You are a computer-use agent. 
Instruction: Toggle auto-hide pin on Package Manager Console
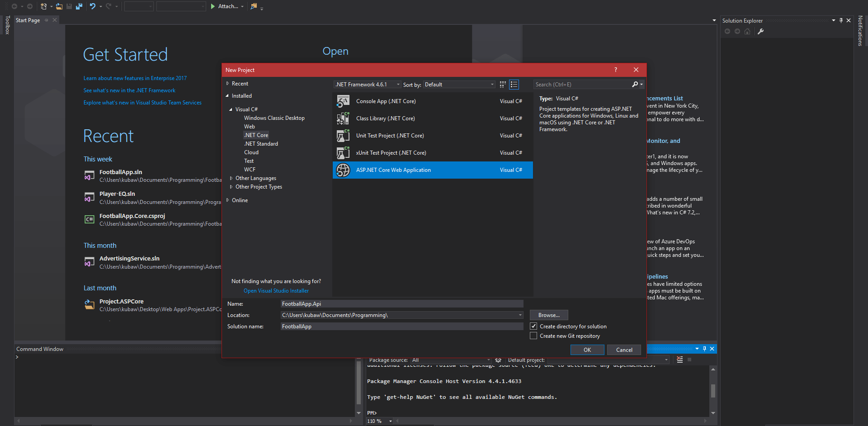pyautogui.click(x=704, y=349)
